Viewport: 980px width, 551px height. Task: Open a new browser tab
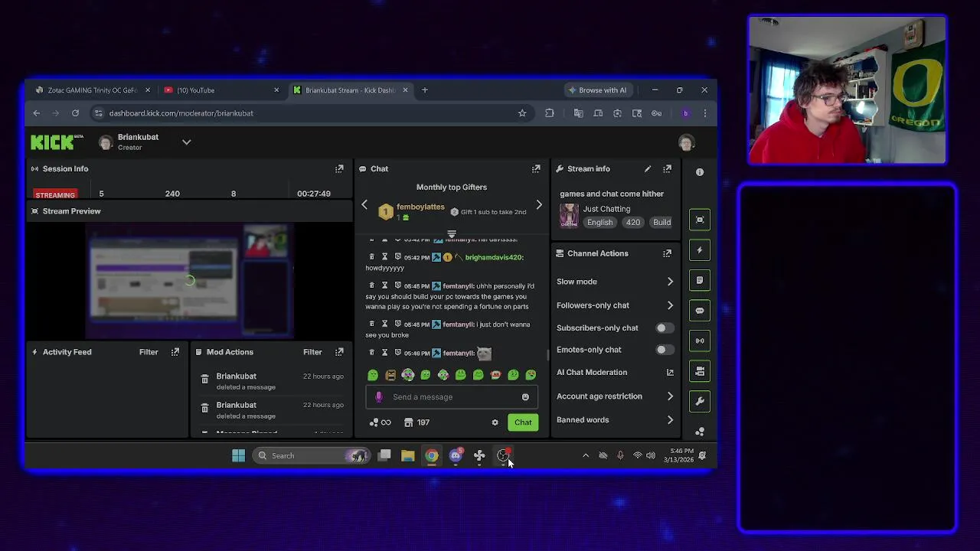(425, 90)
